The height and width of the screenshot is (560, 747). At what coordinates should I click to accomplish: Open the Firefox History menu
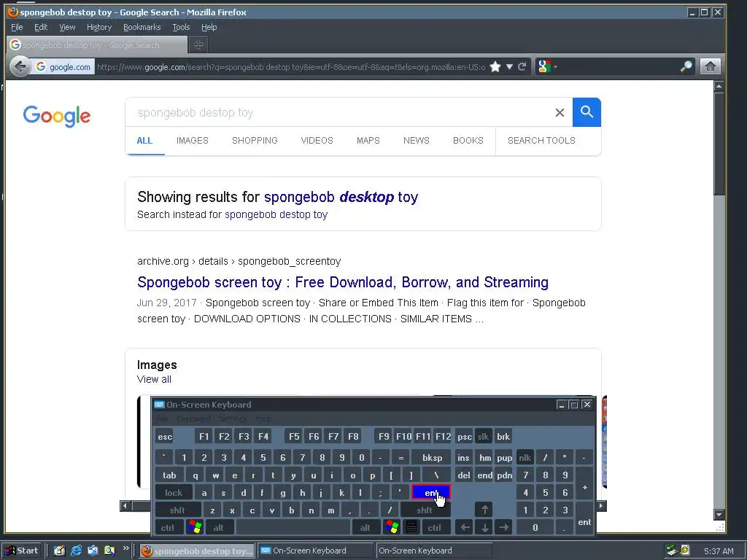point(99,27)
